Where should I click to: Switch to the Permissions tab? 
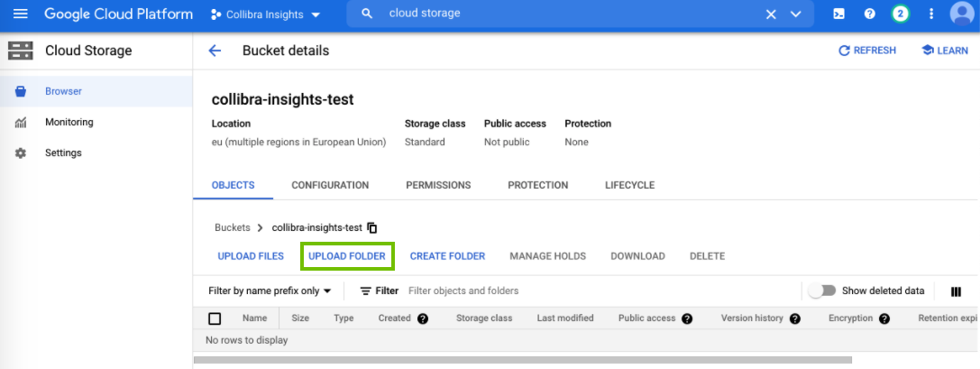coord(438,185)
